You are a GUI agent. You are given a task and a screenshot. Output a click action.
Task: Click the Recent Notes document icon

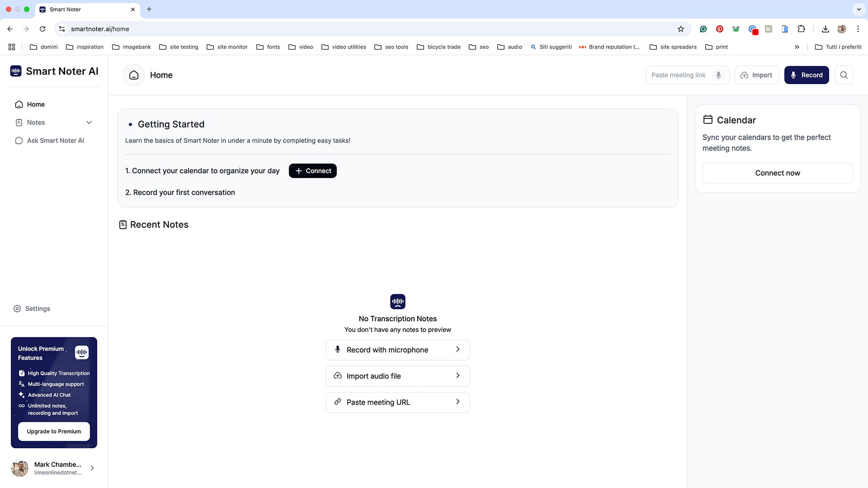123,224
